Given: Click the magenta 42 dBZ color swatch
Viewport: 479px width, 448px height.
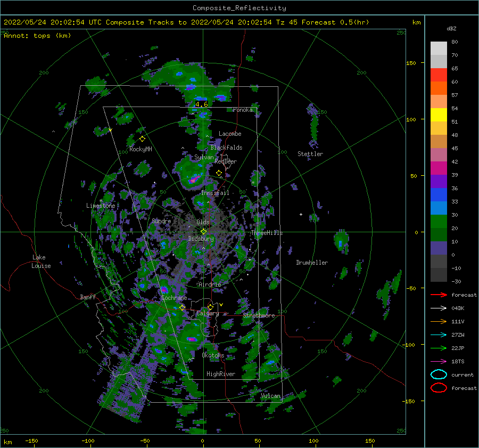Looking at the screenshot, I should pos(439,168).
